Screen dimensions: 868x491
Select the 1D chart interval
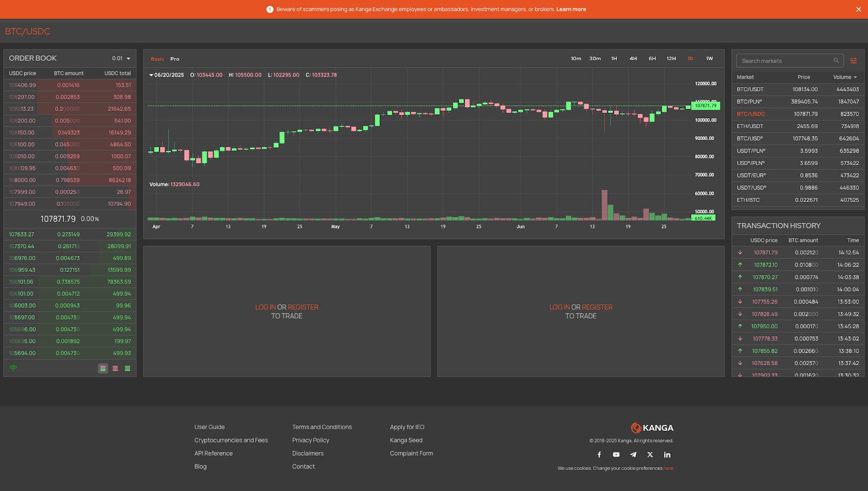coord(690,59)
